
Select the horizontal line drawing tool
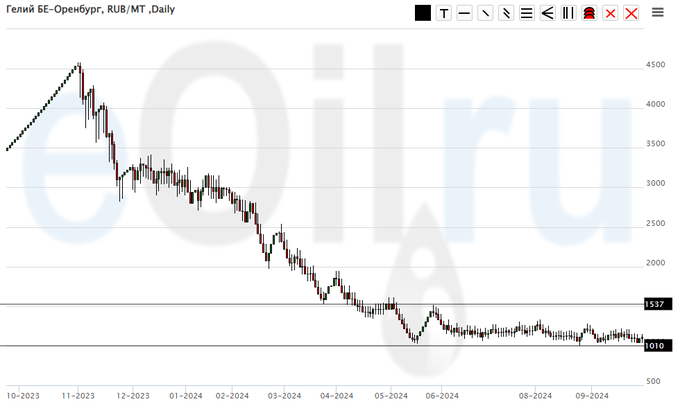click(x=464, y=13)
